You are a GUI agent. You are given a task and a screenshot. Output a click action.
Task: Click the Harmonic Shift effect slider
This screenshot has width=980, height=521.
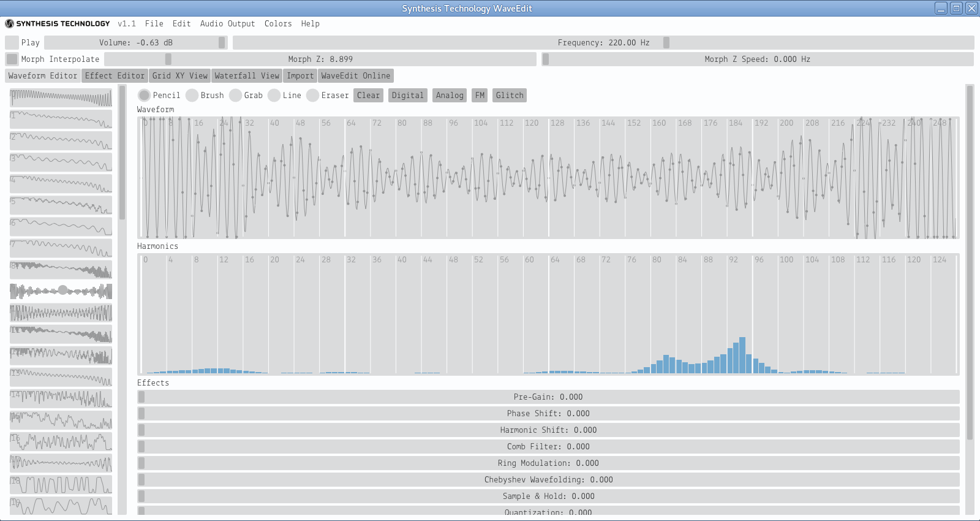coord(548,430)
